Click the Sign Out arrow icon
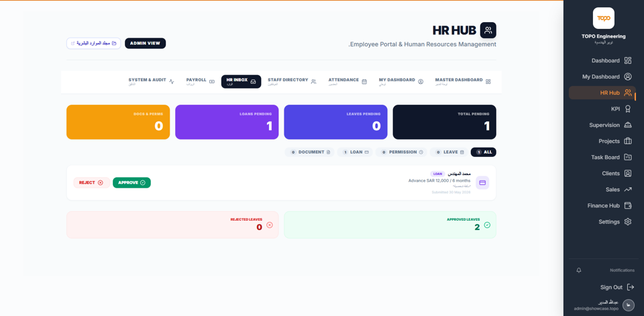 (631, 287)
